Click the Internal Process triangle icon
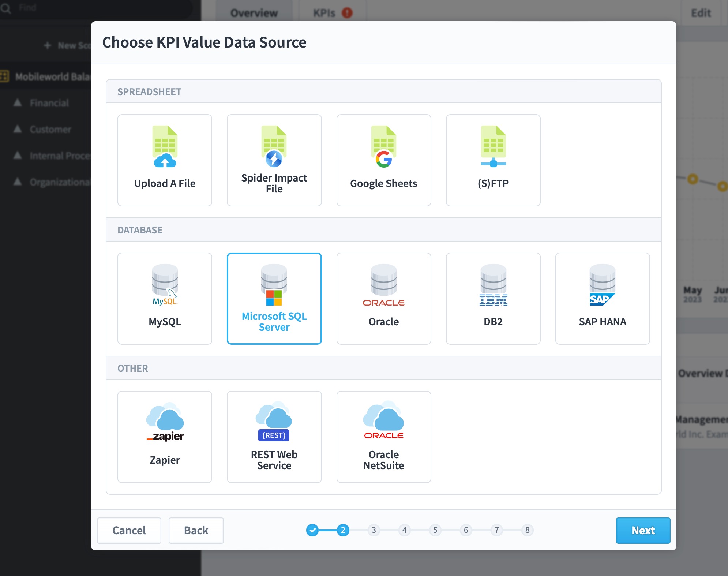 18,156
